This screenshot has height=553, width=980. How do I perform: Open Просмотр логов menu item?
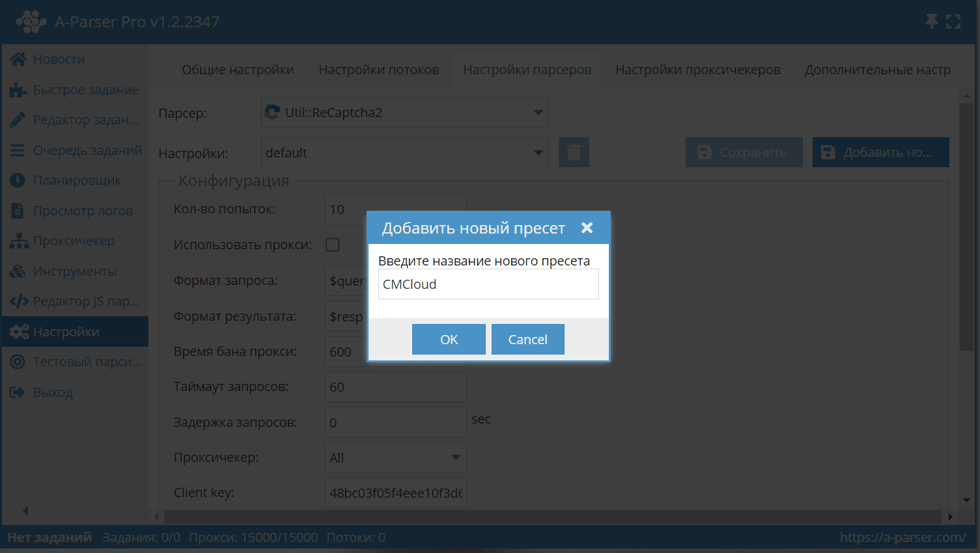83,211
